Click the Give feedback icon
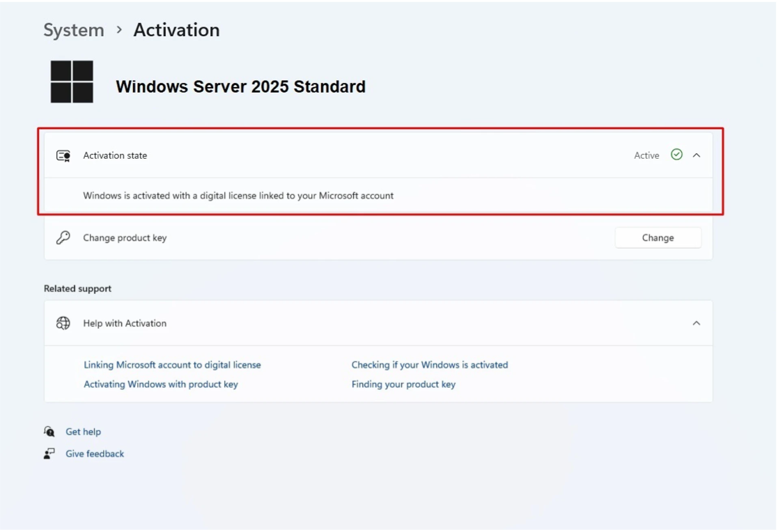The image size is (778, 532). point(49,453)
